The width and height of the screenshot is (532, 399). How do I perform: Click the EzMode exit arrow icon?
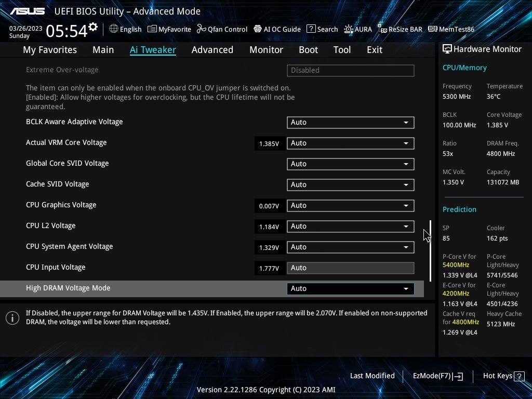(x=458, y=376)
